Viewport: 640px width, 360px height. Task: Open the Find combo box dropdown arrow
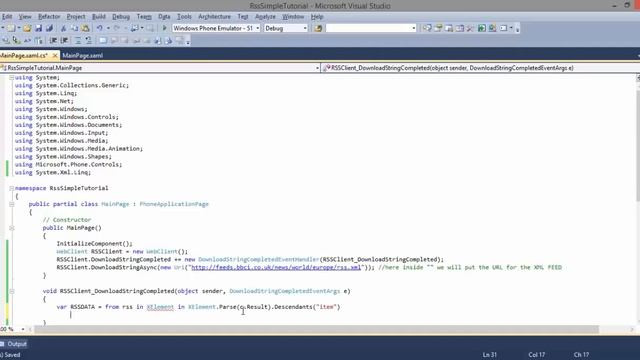[x=413, y=28]
